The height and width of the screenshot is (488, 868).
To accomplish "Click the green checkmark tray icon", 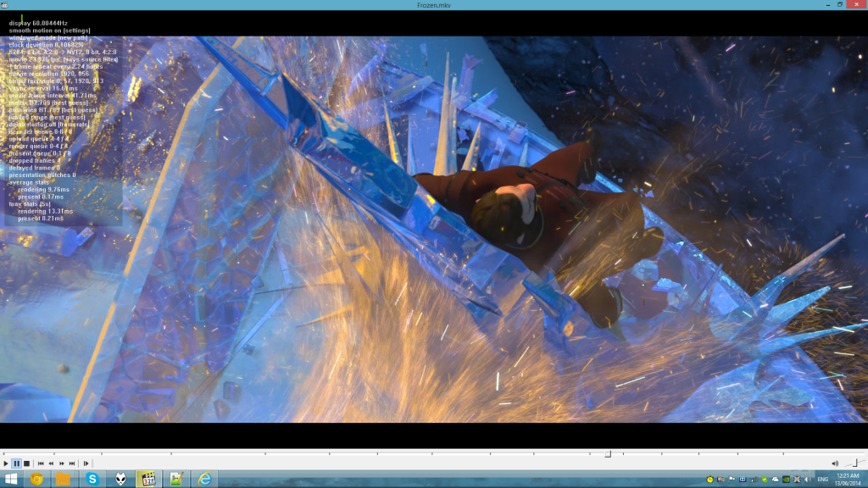I will click(x=765, y=480).
